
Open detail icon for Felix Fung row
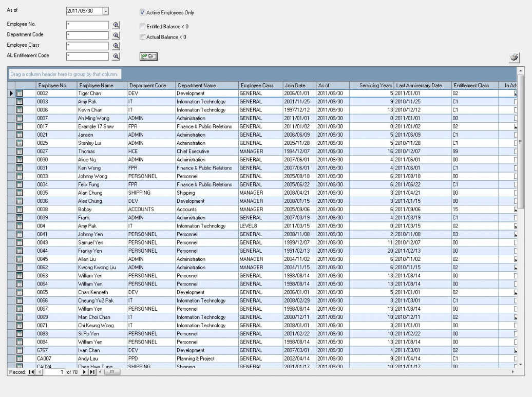point(20,184)
